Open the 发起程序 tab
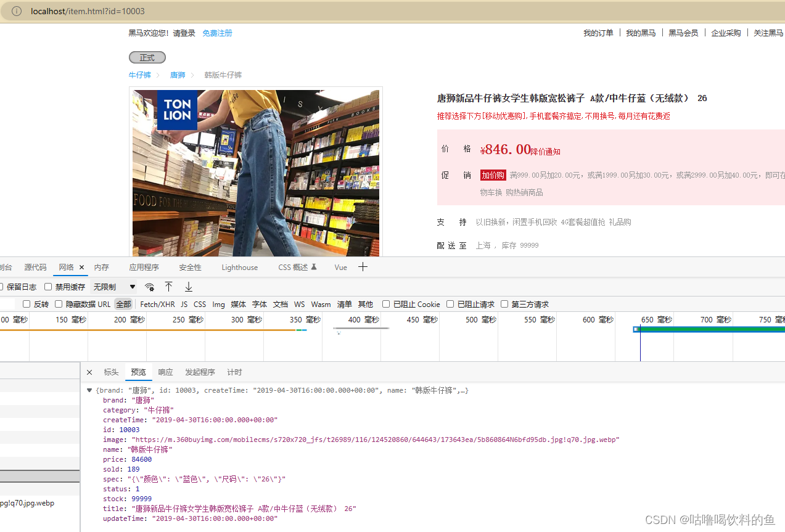785x532 pixels. click(200, 372)
